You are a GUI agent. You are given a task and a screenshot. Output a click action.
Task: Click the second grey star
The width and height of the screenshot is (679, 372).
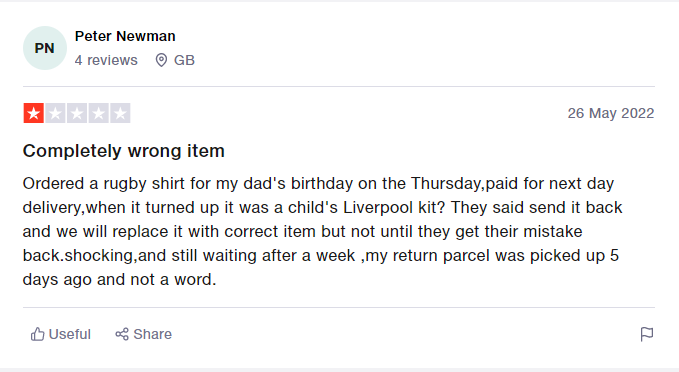tap(55, 113)
